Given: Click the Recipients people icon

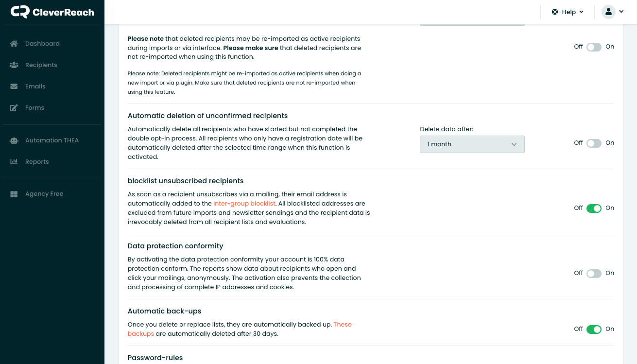Looking at the screenshot, I should tap(14, 65).
